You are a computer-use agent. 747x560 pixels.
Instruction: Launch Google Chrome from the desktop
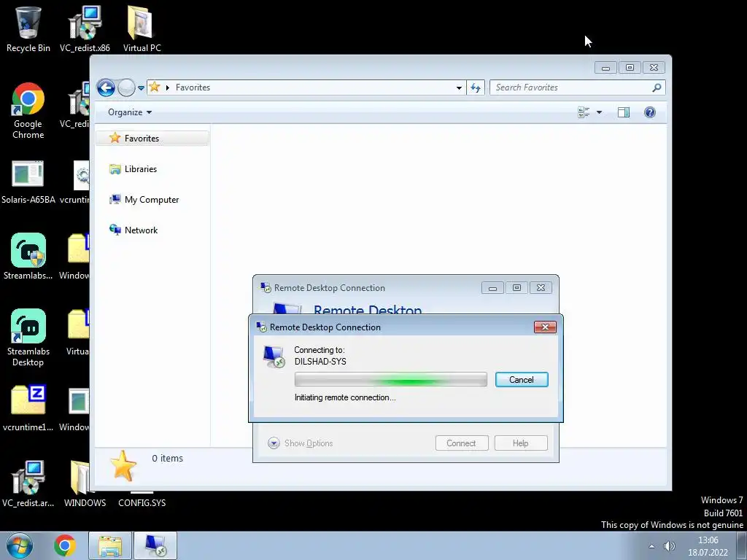28,111
